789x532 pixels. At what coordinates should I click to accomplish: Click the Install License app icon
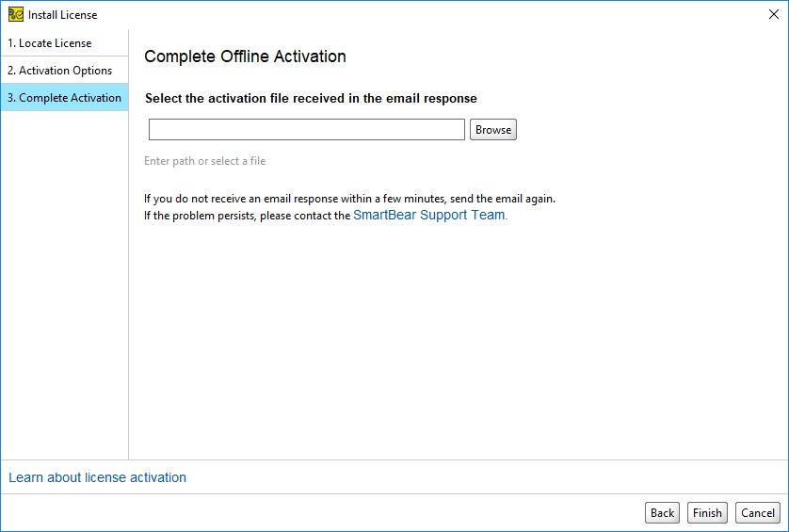pyautogui.click(x=16, y=15)
